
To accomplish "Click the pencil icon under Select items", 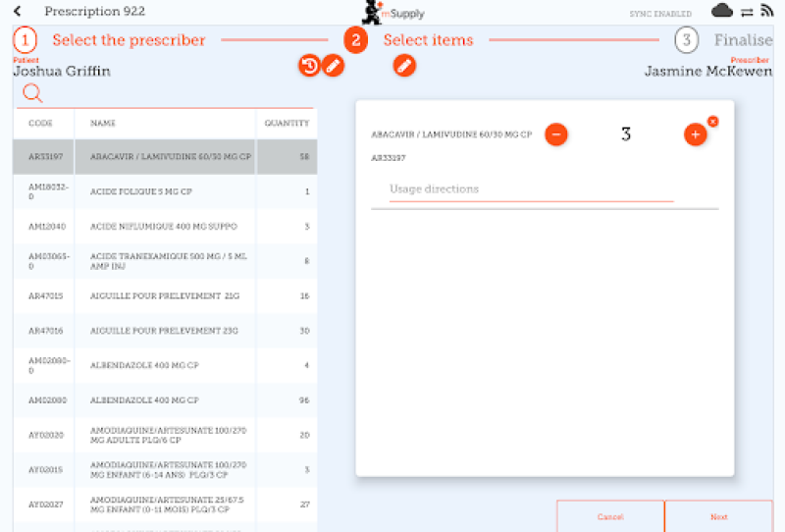I will [x=403, y=66].
